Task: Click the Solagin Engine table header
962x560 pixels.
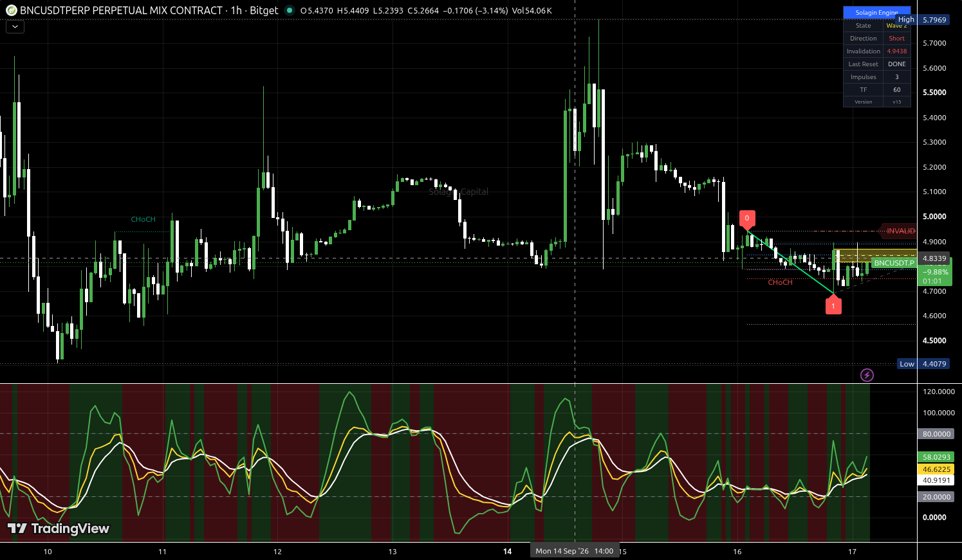Action: pyautogui.click(x=876, y=12)
